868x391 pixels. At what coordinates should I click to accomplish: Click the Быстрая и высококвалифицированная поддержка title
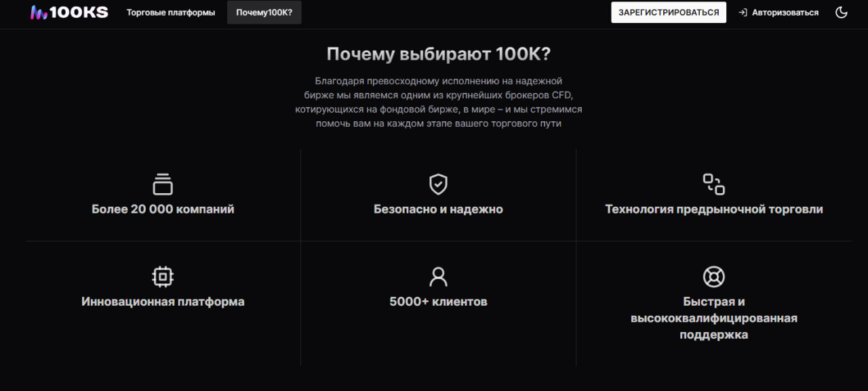(713, 318)
